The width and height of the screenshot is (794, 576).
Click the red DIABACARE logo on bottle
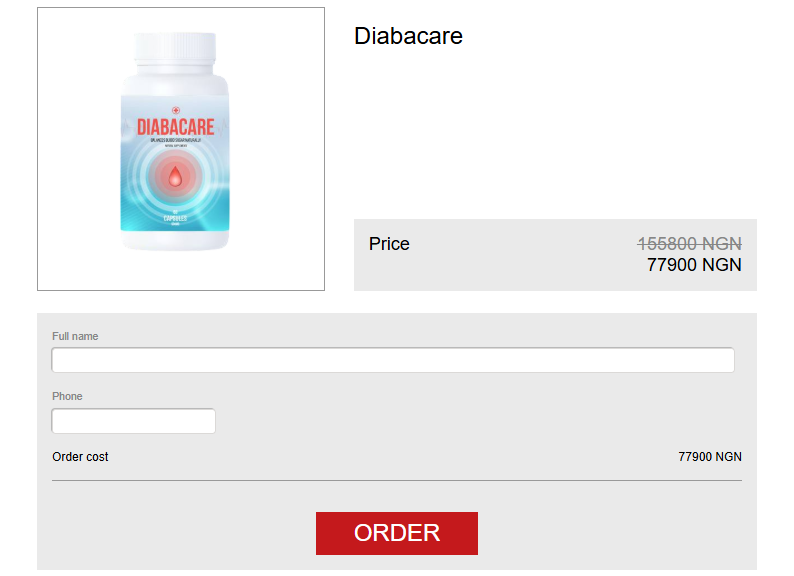(176, 127)
